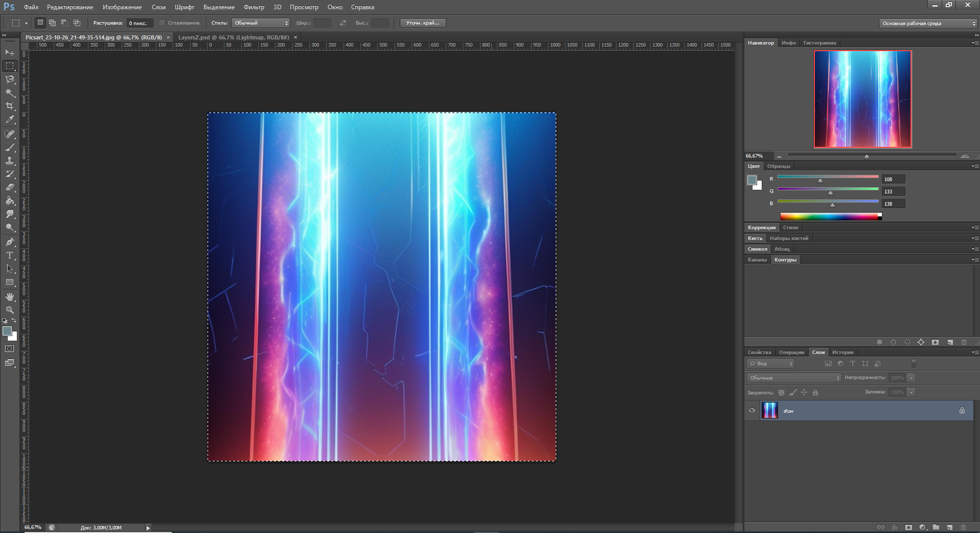
Task: Click the Уточн. край button
Action: click(x=422, y=23)
